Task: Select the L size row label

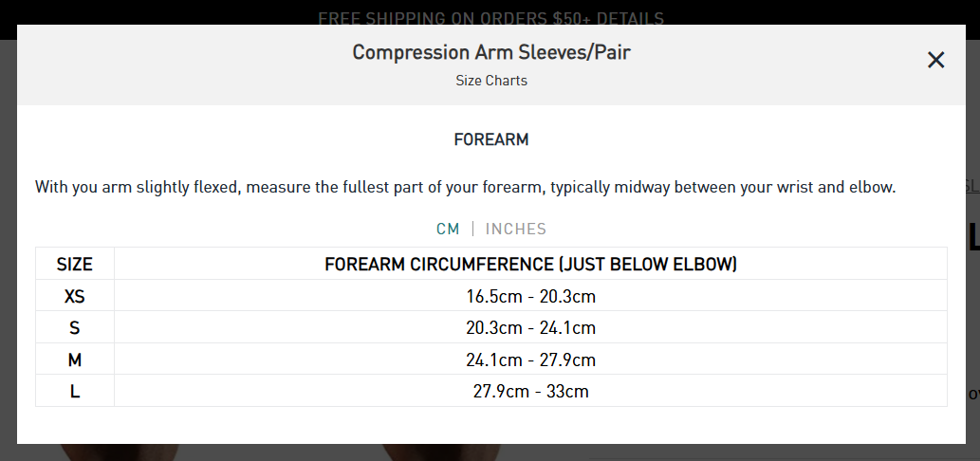Action: point(74,391)
